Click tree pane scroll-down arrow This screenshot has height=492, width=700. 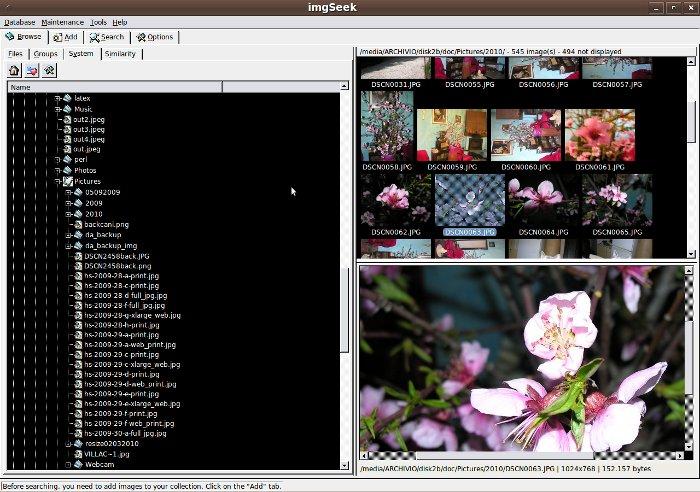coord(344,465)
